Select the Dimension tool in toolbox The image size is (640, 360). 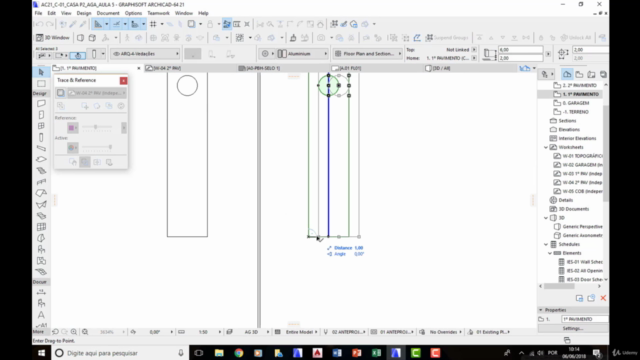pos(41,292)
